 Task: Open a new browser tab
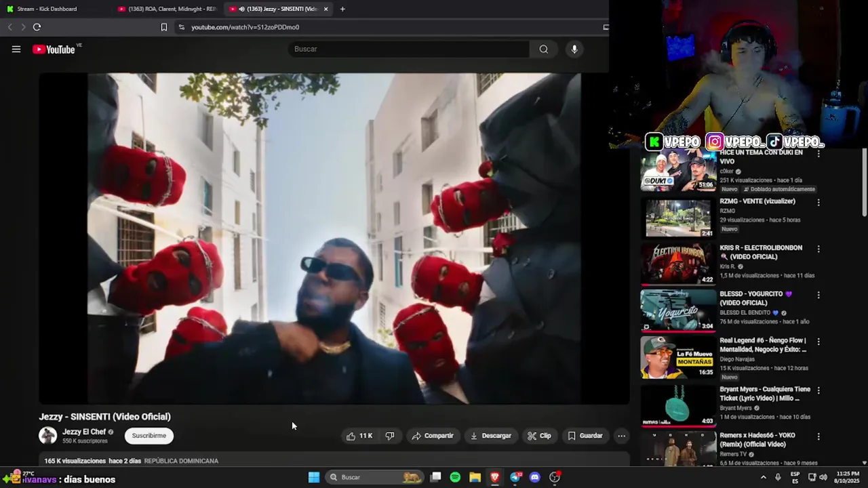(342, 9)
